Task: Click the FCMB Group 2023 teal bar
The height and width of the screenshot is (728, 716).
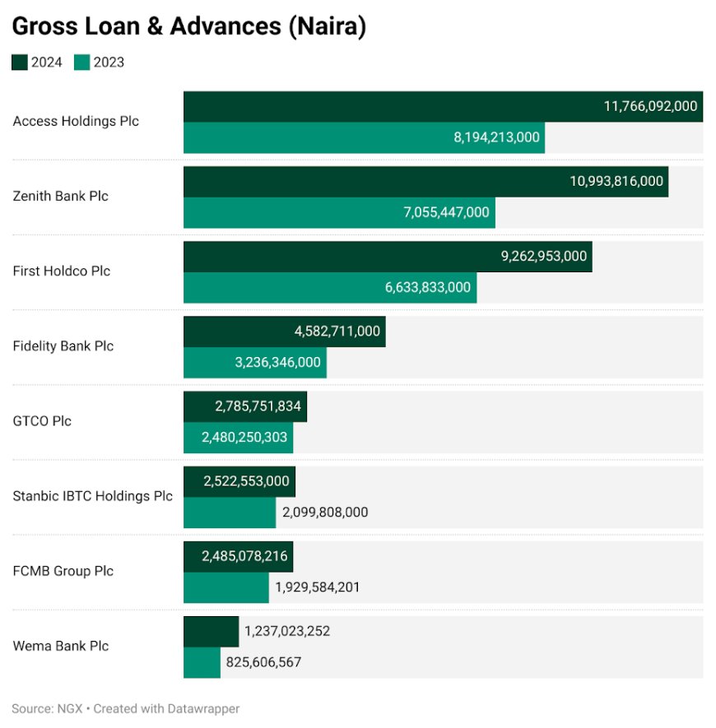Action: click(226, 588)
